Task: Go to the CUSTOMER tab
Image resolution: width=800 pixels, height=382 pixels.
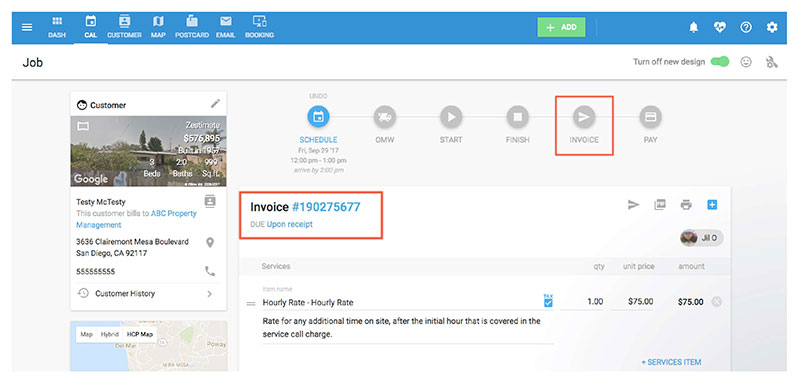Action: pyautogui.click(x=124, y=28)
